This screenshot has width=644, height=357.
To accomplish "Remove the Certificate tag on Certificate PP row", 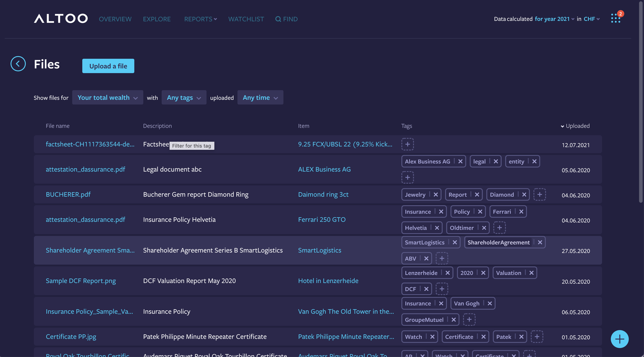I will point(483,337).
